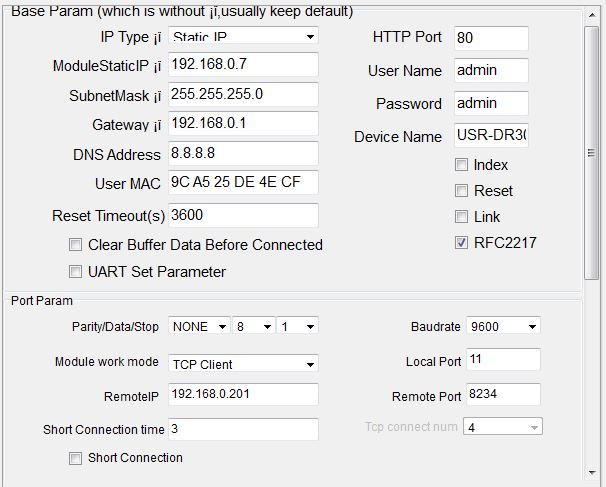The width and height of the screenshot is (606, 487).
Task: Click the Remote Port input box
Action: click(503, 394)
